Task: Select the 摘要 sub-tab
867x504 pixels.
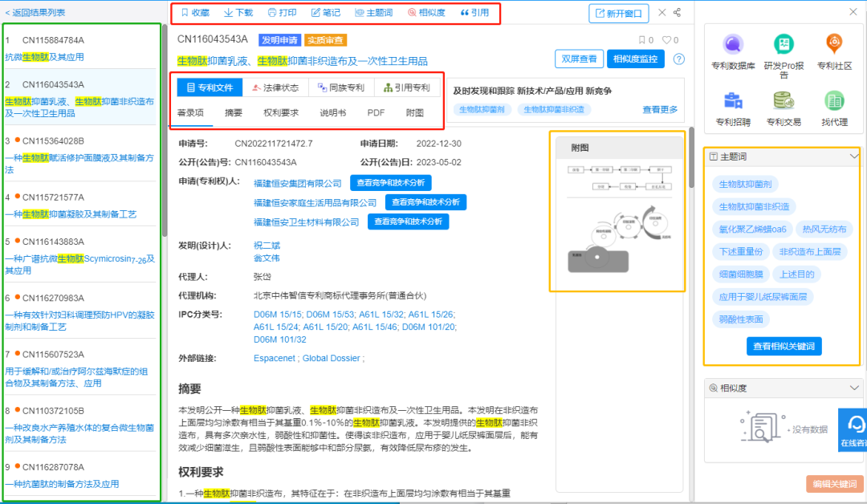Action: (x=234, y=112)
